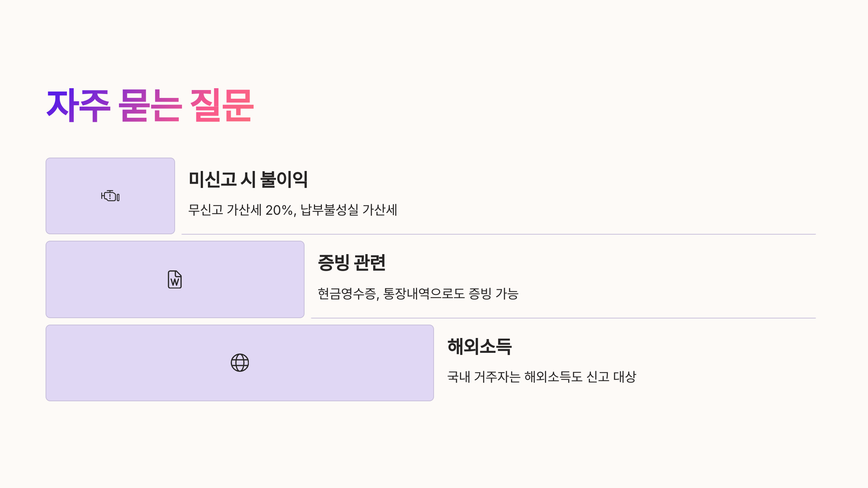Viewport: 868px width, 488px height.
Task: Select 해외소득도 in the bottom description
Action: pyautogui.click(x=553, y=377)
